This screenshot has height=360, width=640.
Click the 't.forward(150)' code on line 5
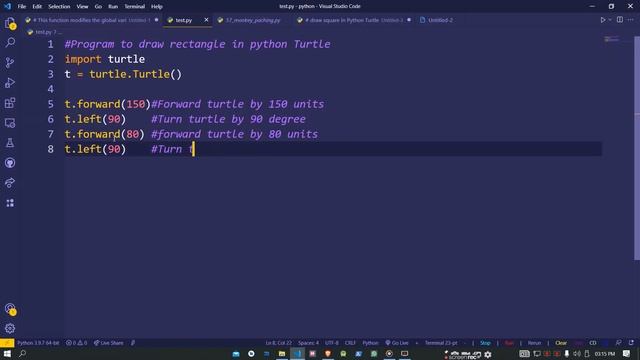pyautogui.click(x=108, y=104)
